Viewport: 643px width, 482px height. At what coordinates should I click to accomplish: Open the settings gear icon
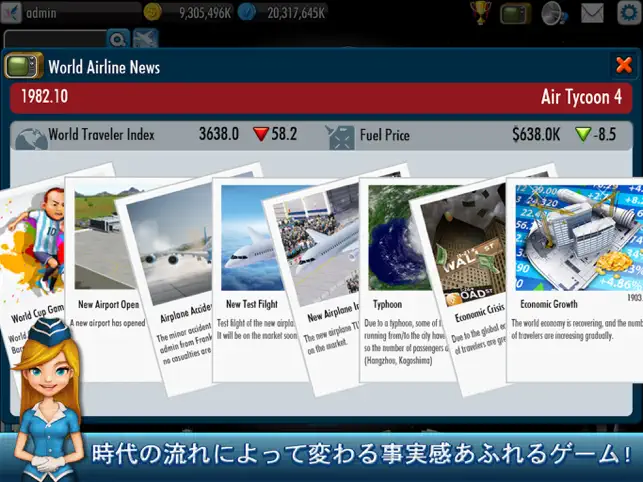click(629, 13)
